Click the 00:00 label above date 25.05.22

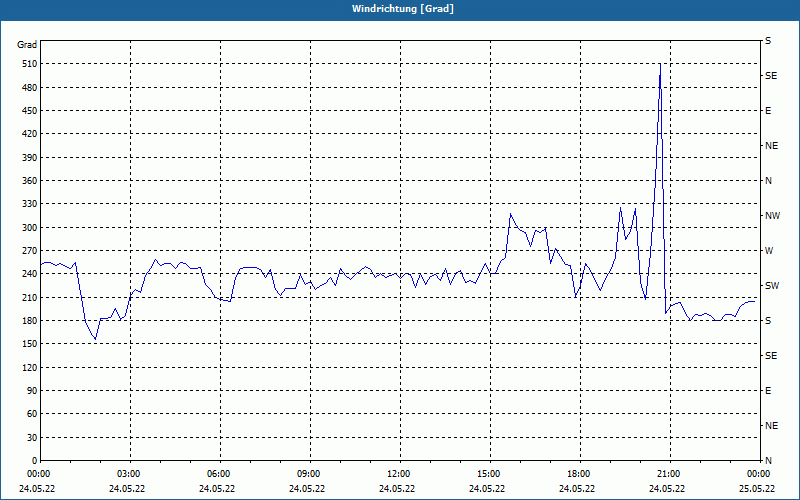click(759, 474)
